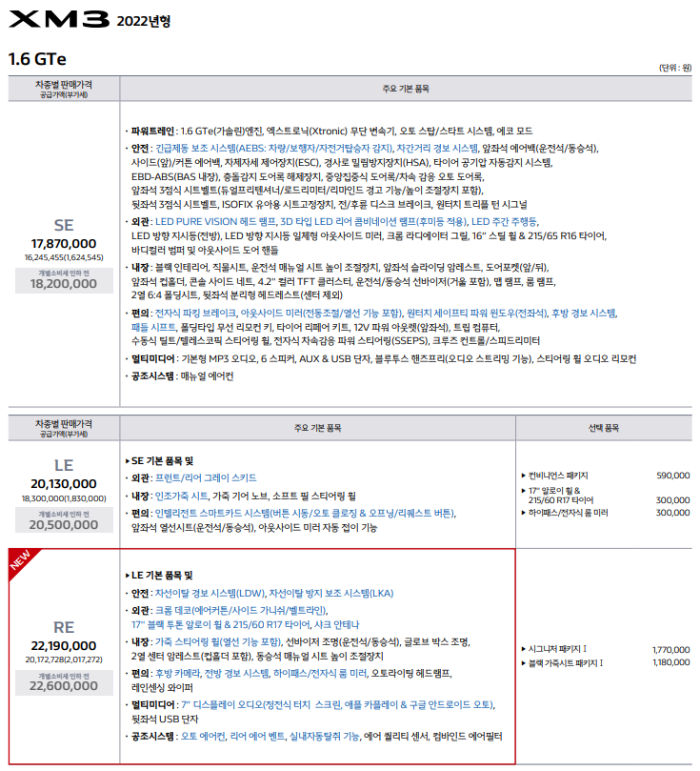Click SE pre-tax-cut price "18,200,000"
The height and width of the screenshot is (771, 700).
click(64, 284)
